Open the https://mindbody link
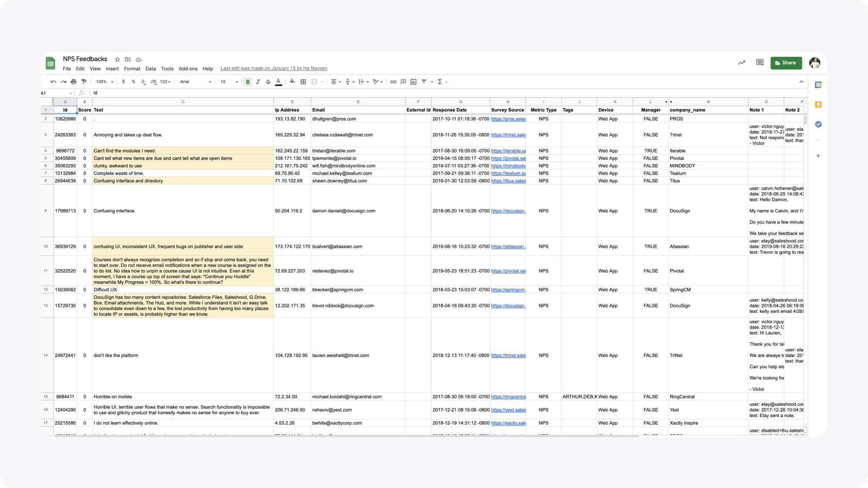The image size is (868, 488). tap(508, 166)
